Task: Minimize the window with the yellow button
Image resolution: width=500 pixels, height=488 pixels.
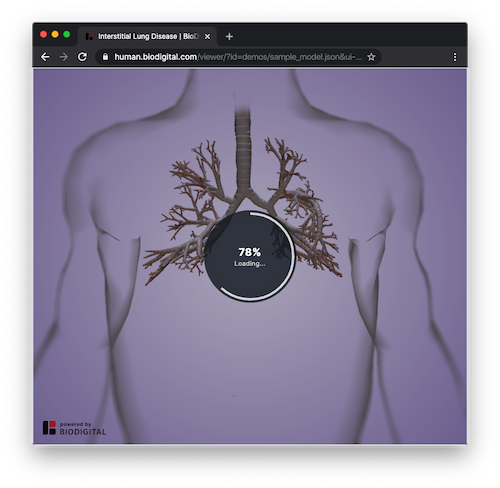Action: coord(55,34)
